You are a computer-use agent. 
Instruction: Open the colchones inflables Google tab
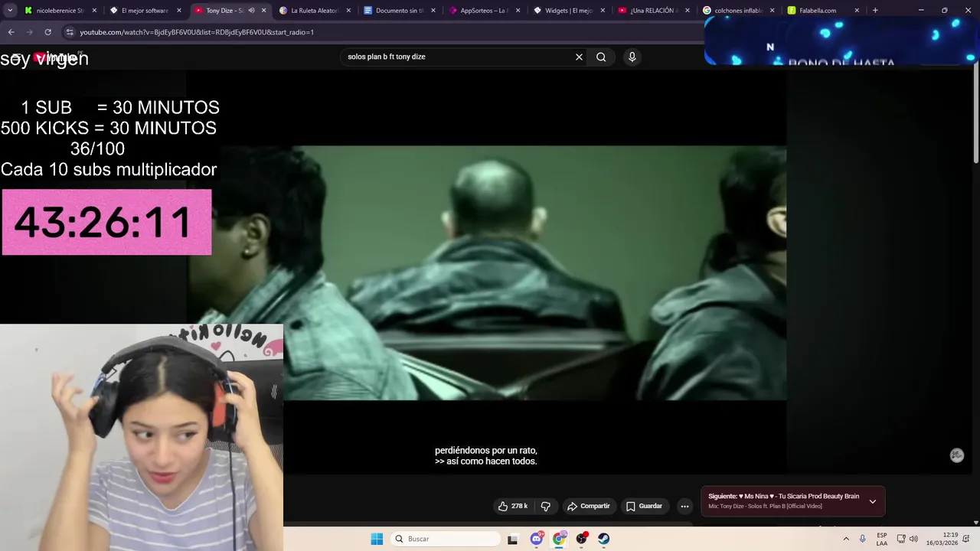[x=738, y=11]
